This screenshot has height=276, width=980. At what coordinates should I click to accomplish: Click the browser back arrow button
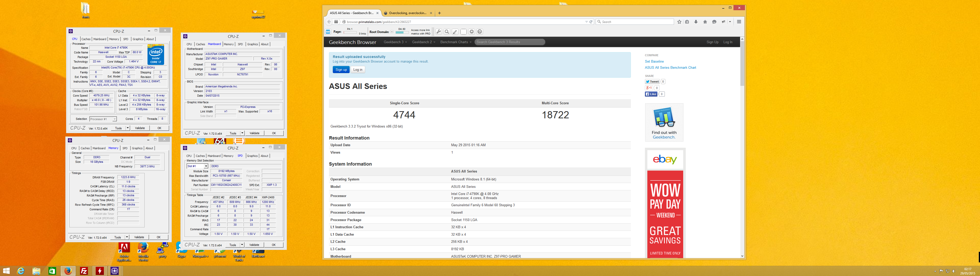[329, 22]
